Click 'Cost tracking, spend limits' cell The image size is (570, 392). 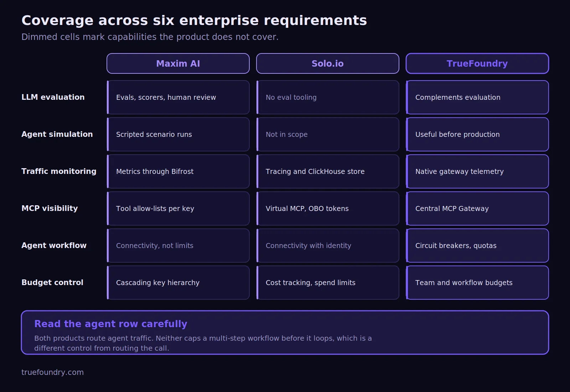click(328, 283)
